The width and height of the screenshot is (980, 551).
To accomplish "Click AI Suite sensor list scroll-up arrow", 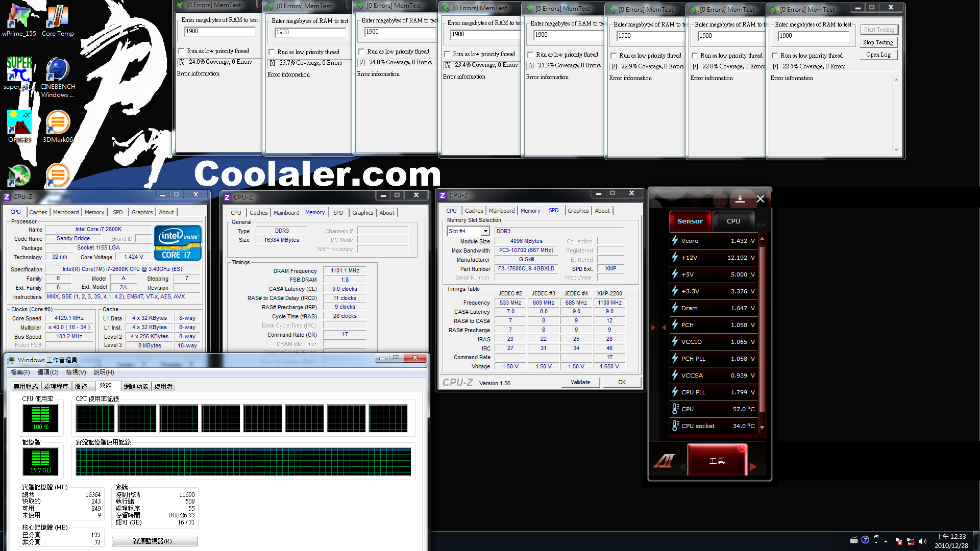I will point(763,239).
